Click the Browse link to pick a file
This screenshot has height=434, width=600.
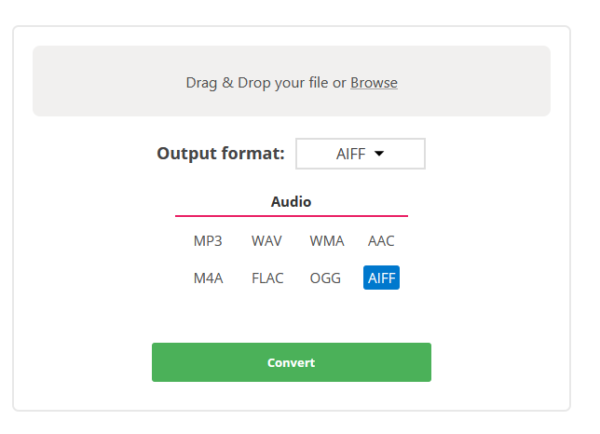point(374,83)
